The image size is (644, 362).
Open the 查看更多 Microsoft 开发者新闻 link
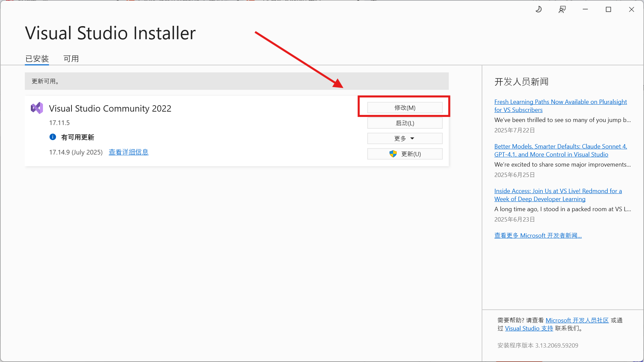[538, 236]
